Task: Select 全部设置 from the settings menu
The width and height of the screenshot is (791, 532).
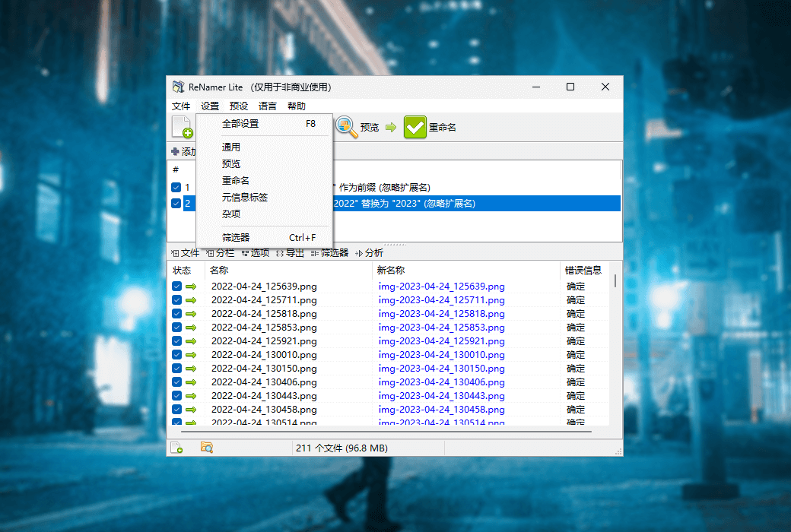Action: [240, 124]
